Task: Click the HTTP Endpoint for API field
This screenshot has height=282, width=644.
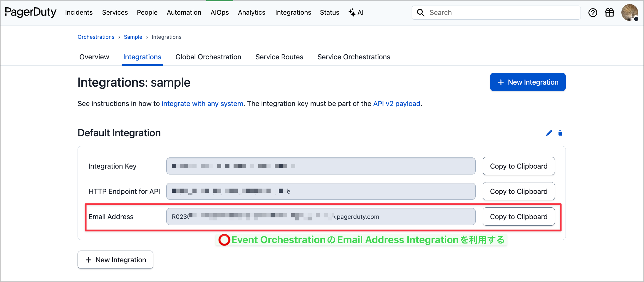Action: coord(321,191)
